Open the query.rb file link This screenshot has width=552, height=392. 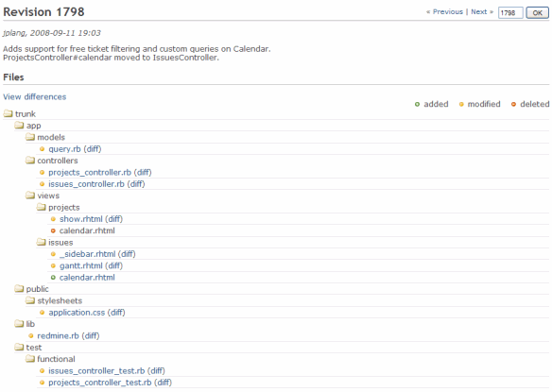(x=65, y=149)
